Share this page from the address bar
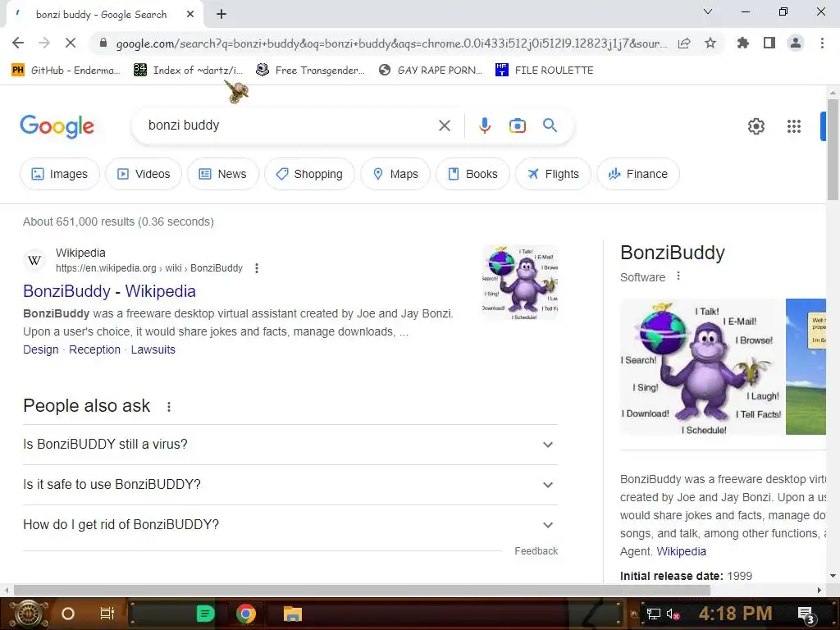The width and height of the screenshot is (840, 630). click(684, 43)
